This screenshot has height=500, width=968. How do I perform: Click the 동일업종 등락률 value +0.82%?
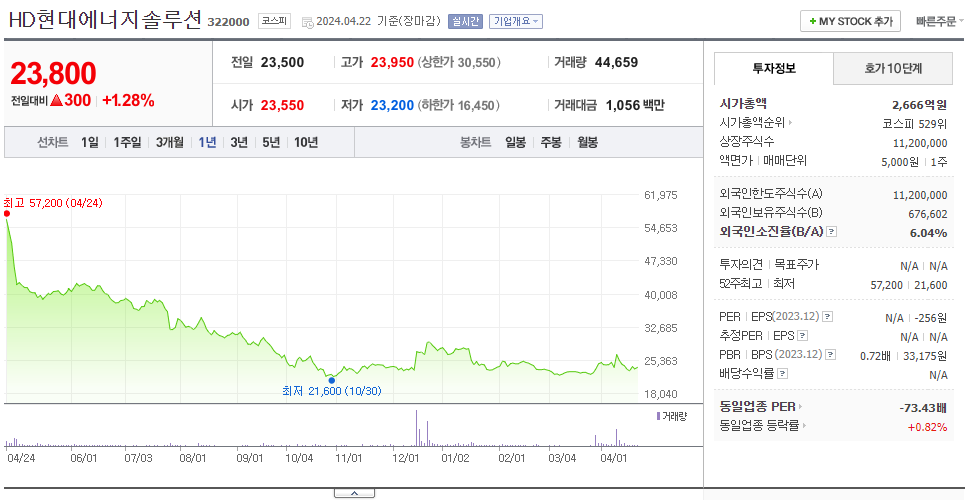click(x=927, y=427)
